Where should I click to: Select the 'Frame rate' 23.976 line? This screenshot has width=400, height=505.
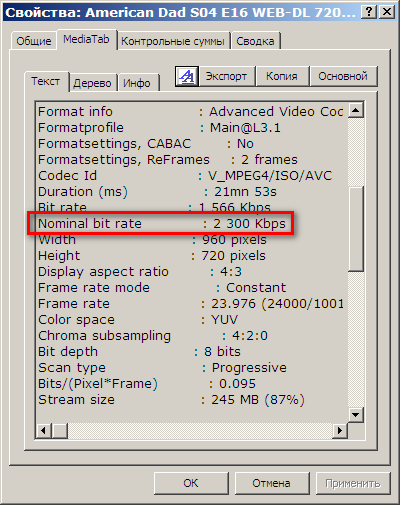(191, 304)
